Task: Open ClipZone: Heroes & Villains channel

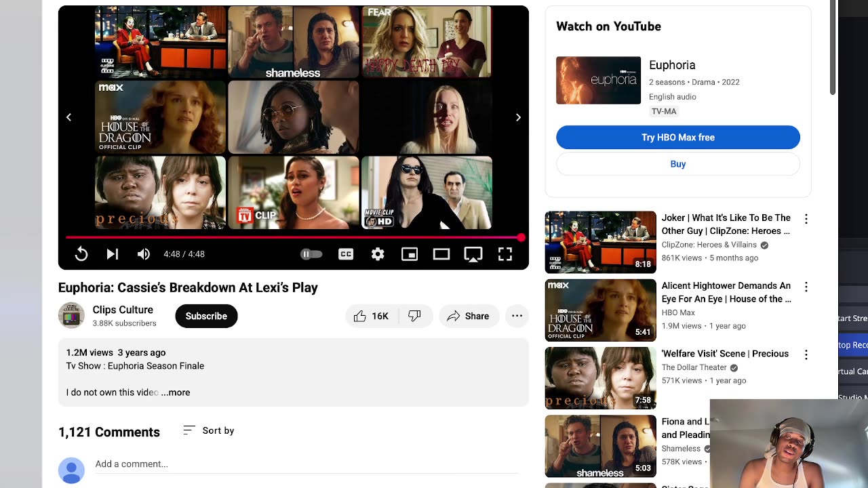Action: click(709, 245)
